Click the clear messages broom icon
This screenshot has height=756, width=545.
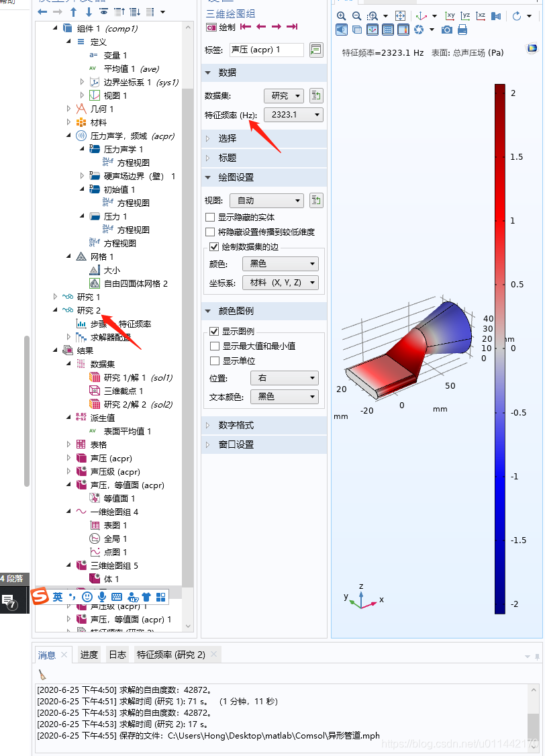click(x=42, y=675)
